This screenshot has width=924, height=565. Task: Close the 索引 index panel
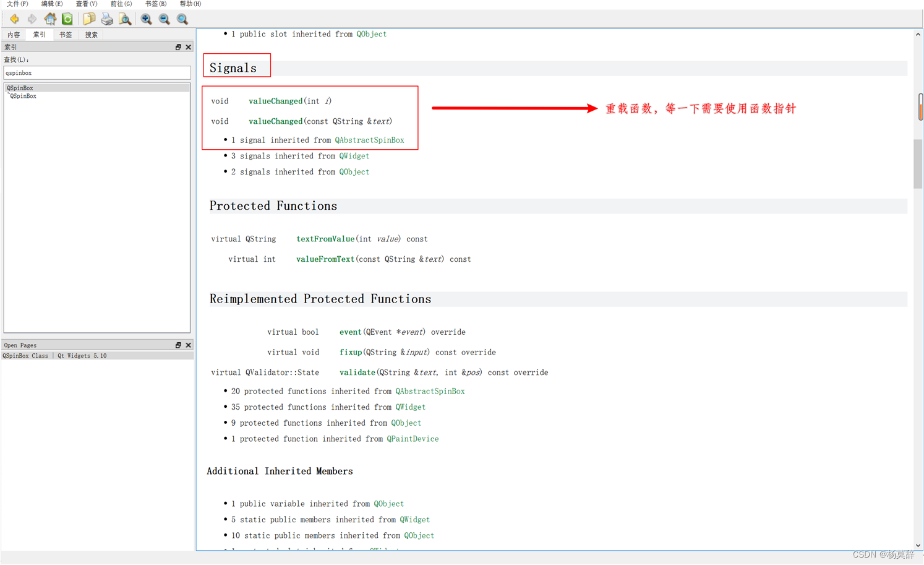(x=188, y=47)
